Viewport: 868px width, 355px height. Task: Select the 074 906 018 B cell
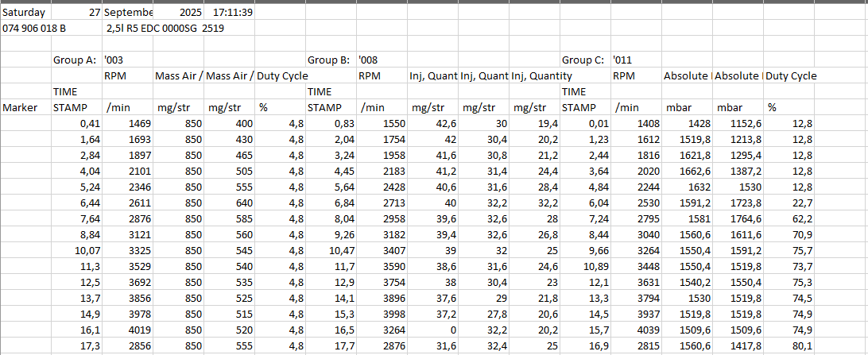(x=35, y=29)
